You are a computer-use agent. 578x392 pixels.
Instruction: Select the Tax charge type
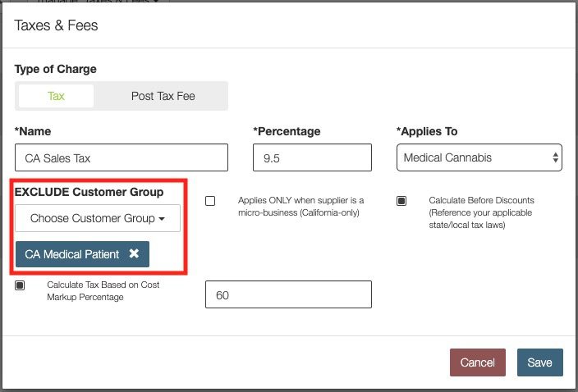pos(56,96)
